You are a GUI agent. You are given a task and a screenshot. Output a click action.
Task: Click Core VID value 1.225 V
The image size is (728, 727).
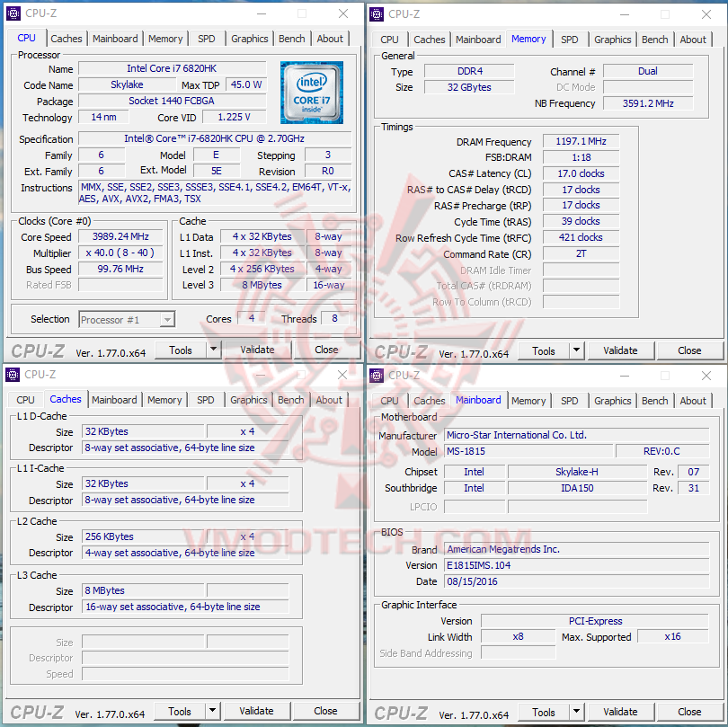[235, 117]
